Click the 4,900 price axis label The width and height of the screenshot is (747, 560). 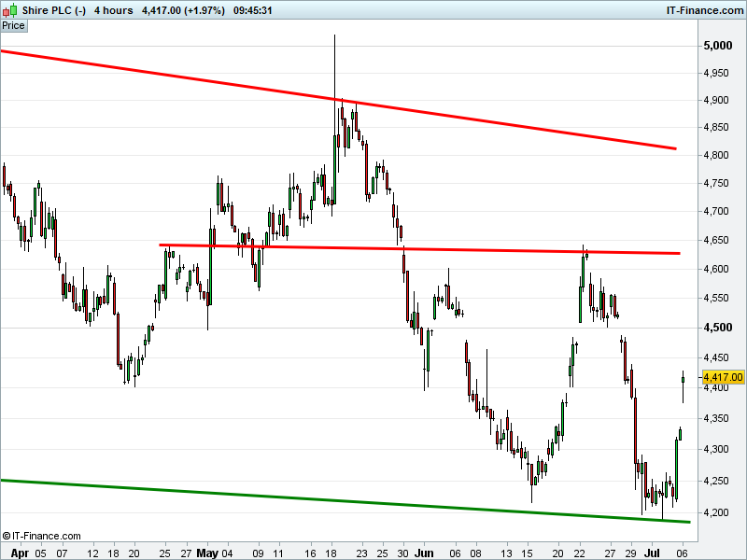click(x=716, y=100)
